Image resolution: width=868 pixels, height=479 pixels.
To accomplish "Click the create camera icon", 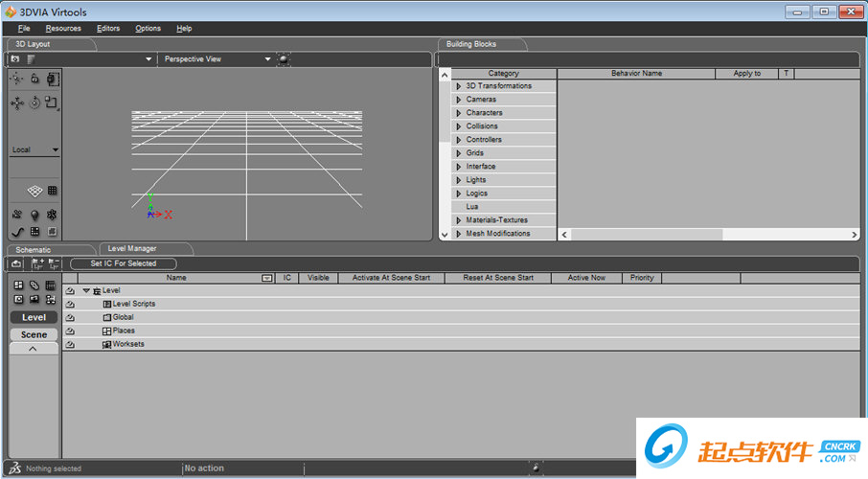I will (x=17, y=215).
